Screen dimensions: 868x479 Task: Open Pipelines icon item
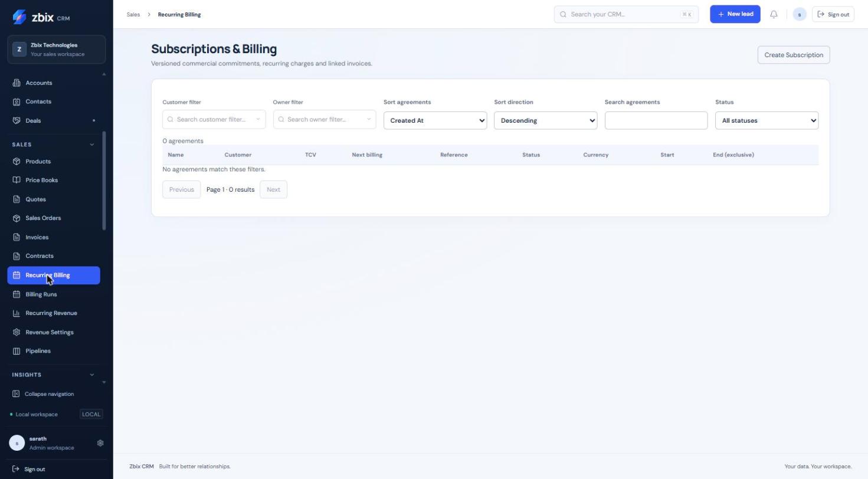pyautogui.click(x=54, y=351)
